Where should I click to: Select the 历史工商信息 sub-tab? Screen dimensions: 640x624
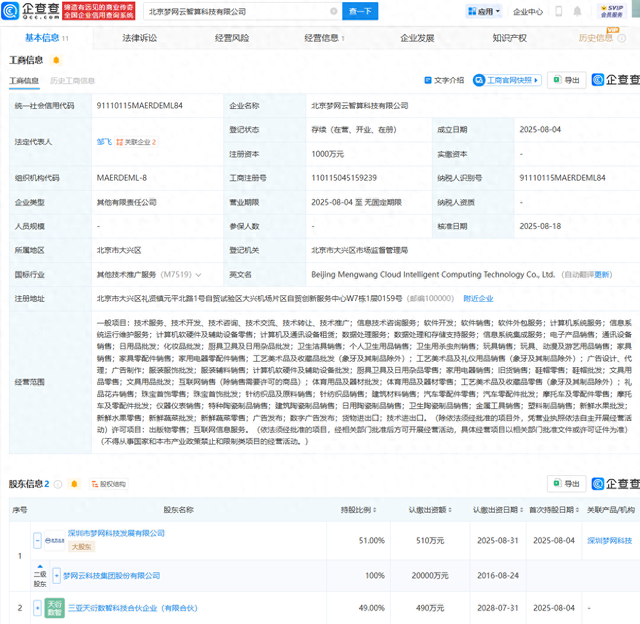[x=73, y=80]
